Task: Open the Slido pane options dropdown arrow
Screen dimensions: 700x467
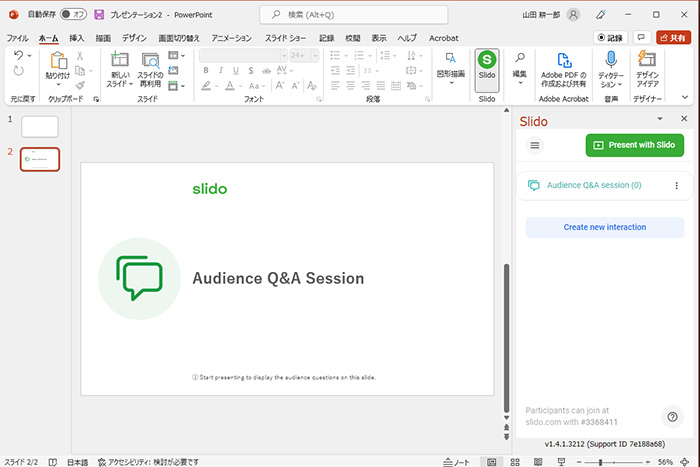Action: coord(660,118)
